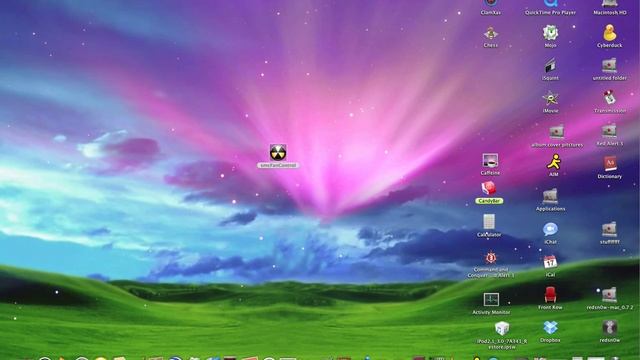Image resolution: width=640 pixels, height=360 pixels.
Task: Open the Red Alert 3 folder
Action: 609,131
